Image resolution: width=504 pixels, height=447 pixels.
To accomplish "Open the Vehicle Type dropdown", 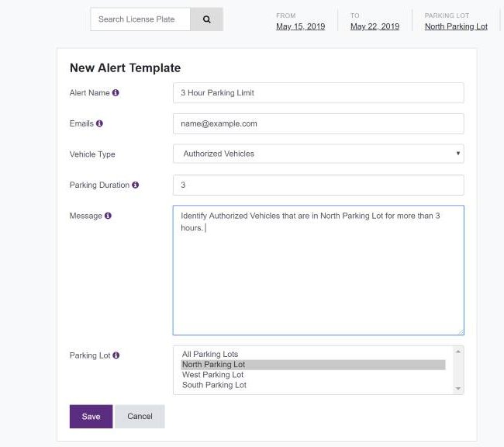I will [318, 154].
